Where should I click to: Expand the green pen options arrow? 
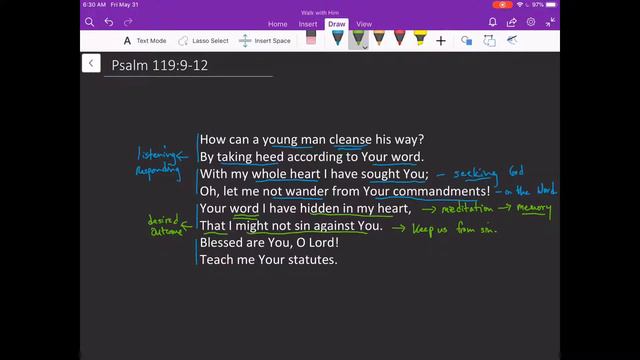365,47
